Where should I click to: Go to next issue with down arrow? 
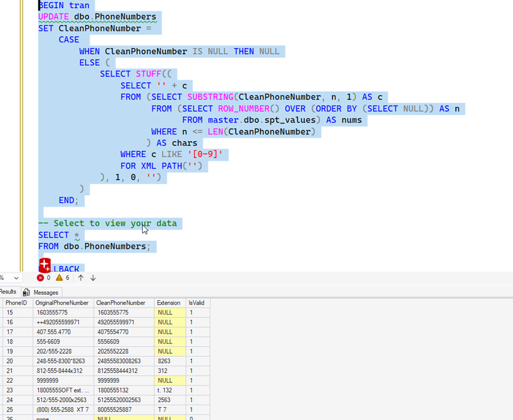click(x=93, y=278)
